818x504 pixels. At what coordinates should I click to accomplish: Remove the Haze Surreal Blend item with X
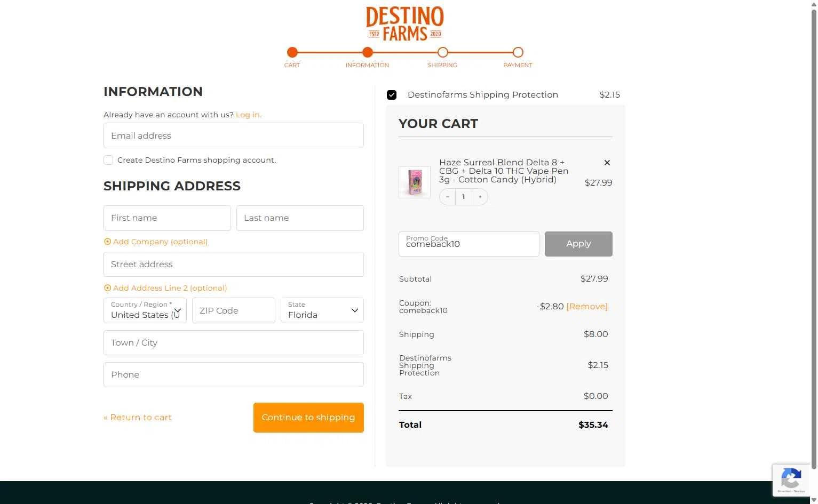[607, 163]
